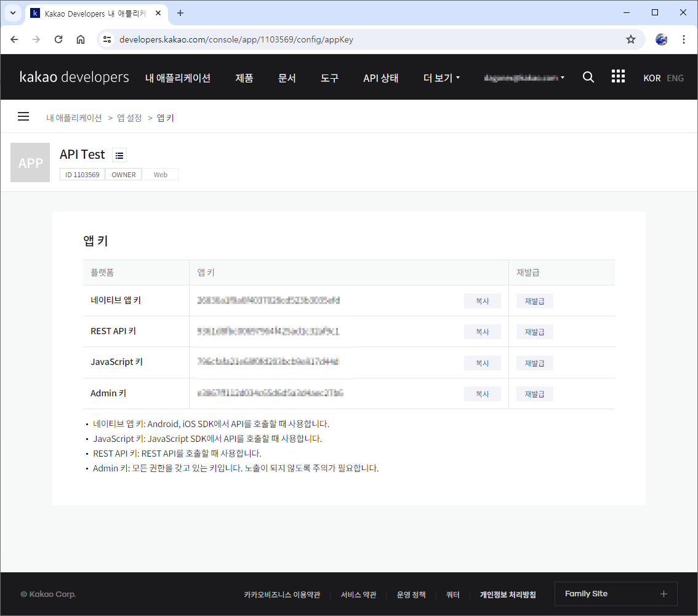Click the browser forward arrow

pyautogui.click(x=36, y=39)
